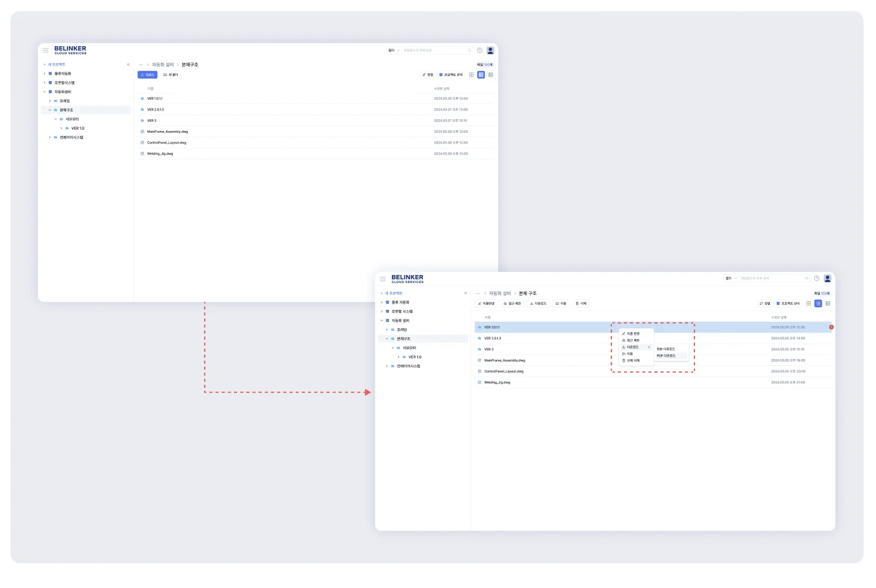Viewport: 876px width, 588px height.
Task: Click the red alert badge on VER 1.0.1.1 row
Action: tap(831, 327)
